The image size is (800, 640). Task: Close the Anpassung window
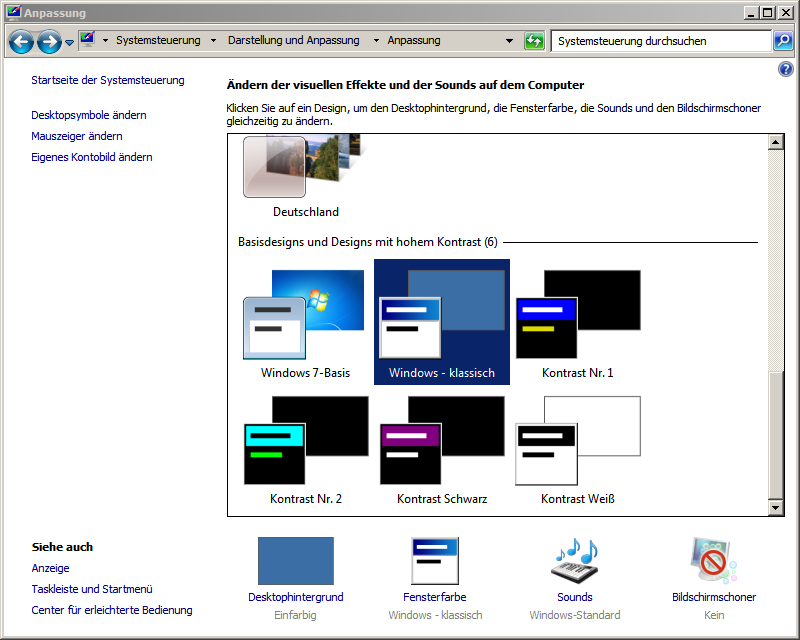tap(786, 13)
